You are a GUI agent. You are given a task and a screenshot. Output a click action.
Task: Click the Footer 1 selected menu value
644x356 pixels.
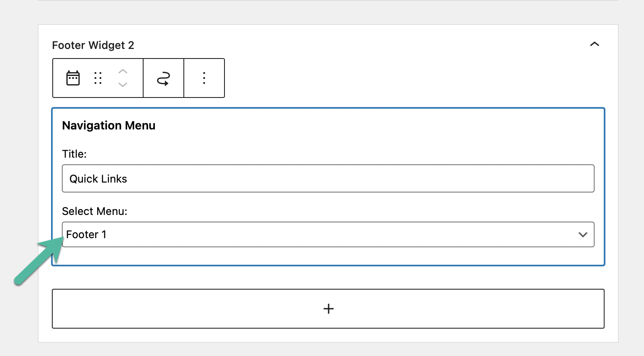[x=86, y=234]
